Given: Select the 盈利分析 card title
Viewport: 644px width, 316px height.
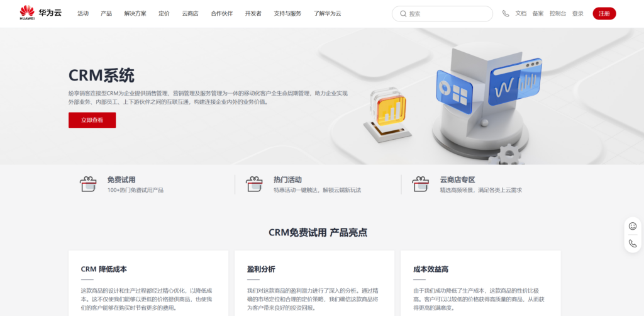Looking at the screenshot, I should point(261,269).
